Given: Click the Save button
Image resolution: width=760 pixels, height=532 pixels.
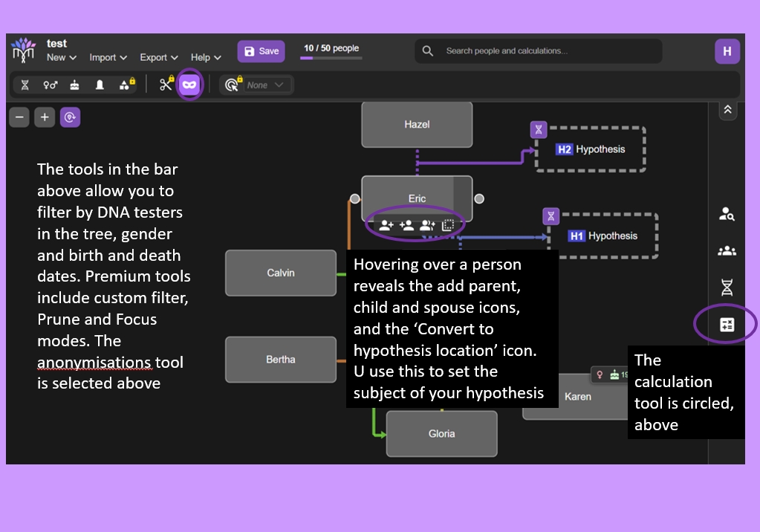Looking at the screenshot, I should (x=261, y=51).
